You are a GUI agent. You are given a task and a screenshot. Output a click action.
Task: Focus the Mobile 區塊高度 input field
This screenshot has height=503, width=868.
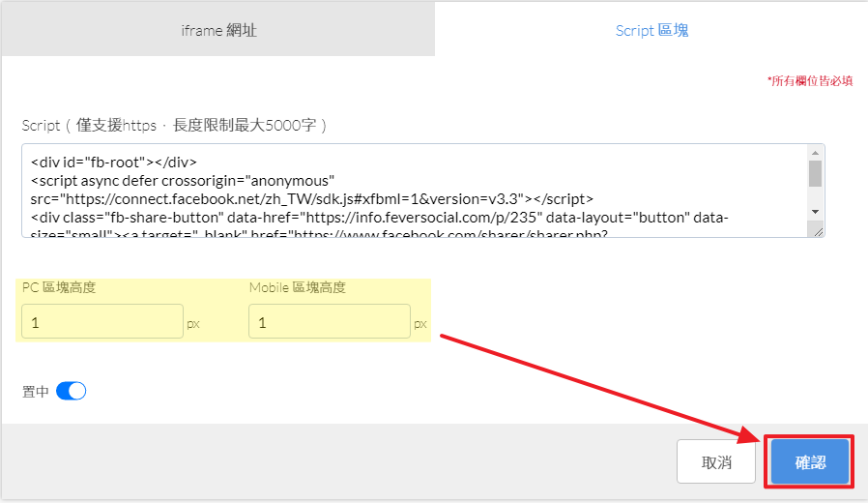tap(329, 322)
